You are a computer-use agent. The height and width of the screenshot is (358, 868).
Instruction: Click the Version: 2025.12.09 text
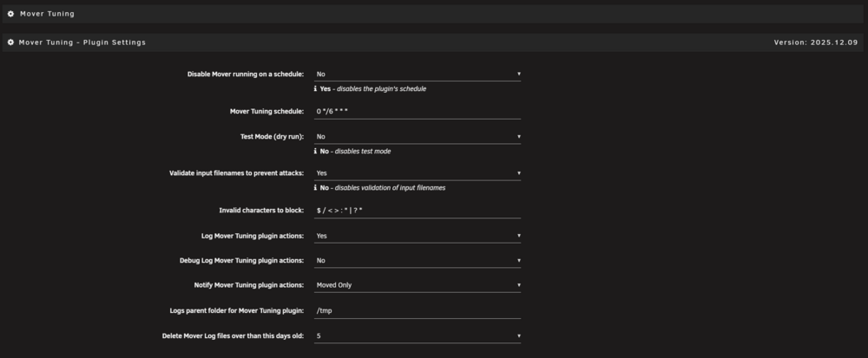tap(816, 42)
